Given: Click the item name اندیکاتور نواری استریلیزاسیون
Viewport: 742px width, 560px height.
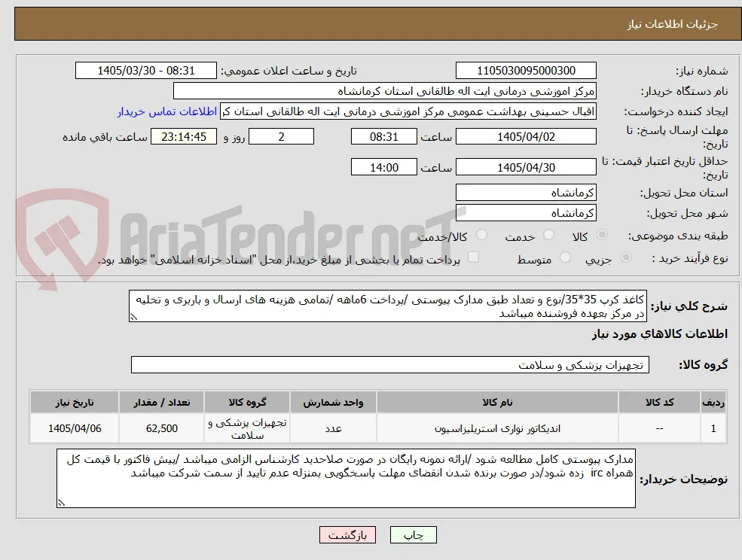Looking at the screenshot, I should (x=497, y=428).
